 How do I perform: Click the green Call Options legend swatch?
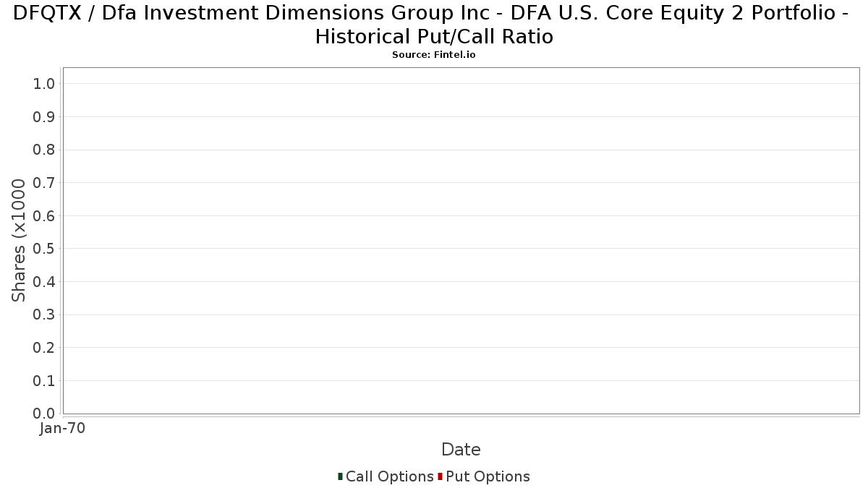[x=340, y=476]
